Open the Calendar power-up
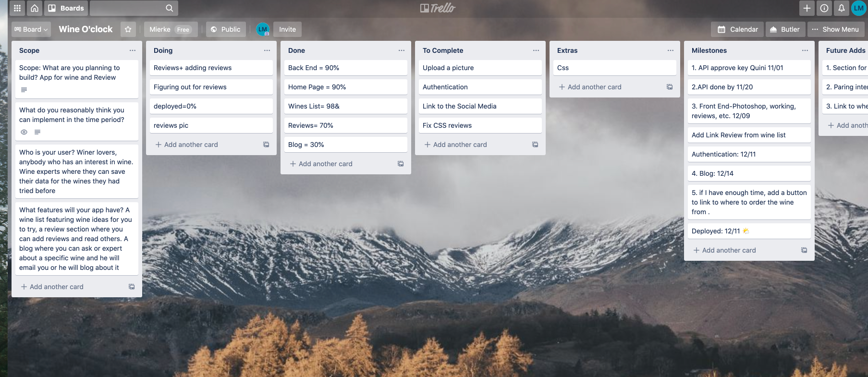This screenshot has width=868, height=377. [737, 29]
